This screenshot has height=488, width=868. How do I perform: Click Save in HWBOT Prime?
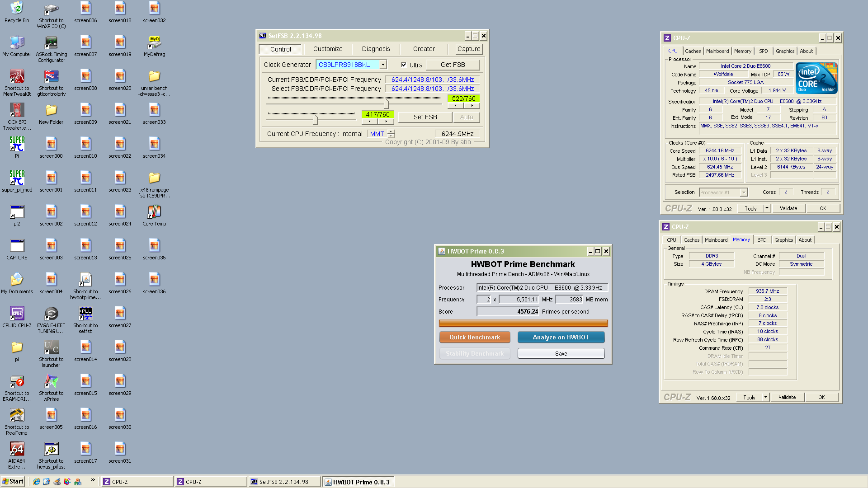coord(561,353)
